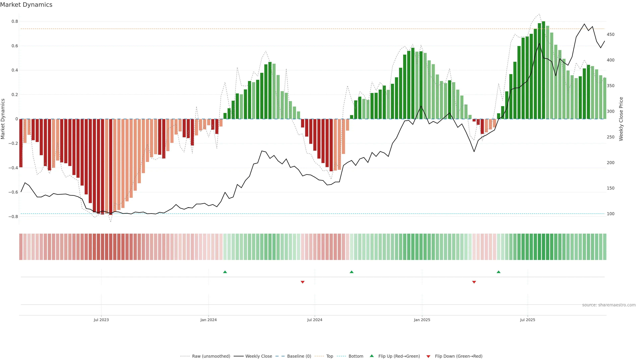Click the middle green Flip Up triangle marker
Viewport: 644px width, 362px height.
pyautogui.click(x=352, y=272)
